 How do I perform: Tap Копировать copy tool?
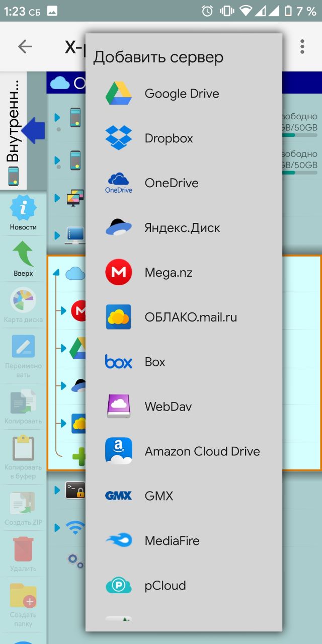23,406
